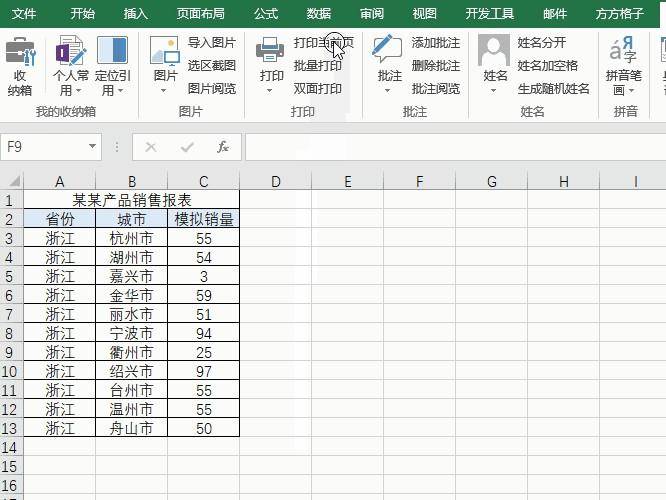Select row 14 header
This screenshot has width=666, height=500.
coord(11,447)
